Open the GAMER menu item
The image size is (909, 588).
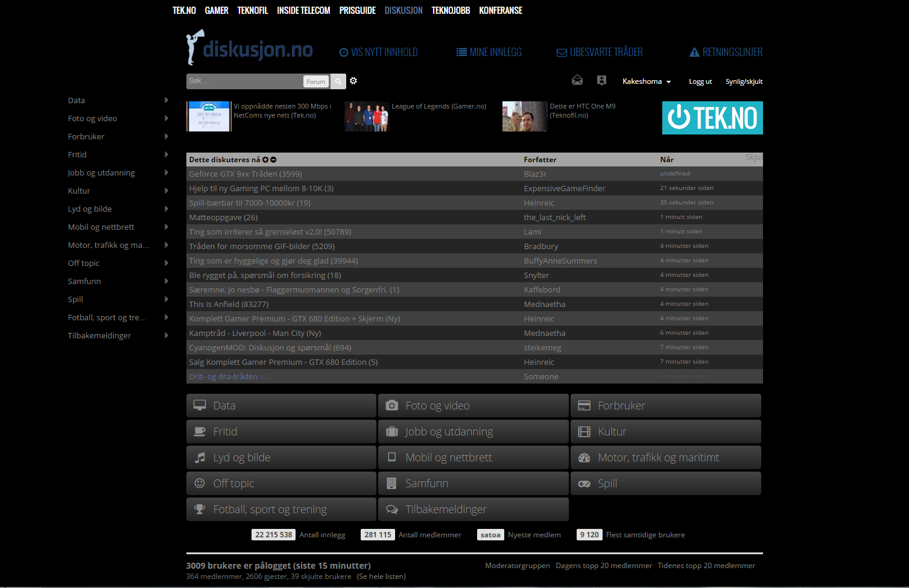(x=217, y=10)
